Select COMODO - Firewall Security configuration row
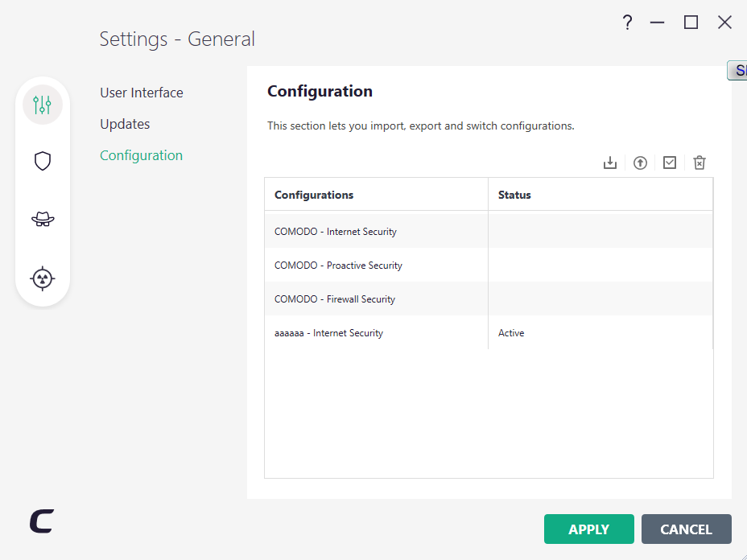The height and width of the screenshot is (560, 747). (335, 299)
